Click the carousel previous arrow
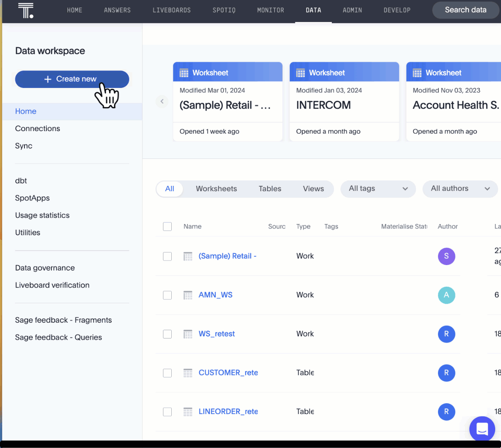This screenshot has height=448, width=501. 162,101
